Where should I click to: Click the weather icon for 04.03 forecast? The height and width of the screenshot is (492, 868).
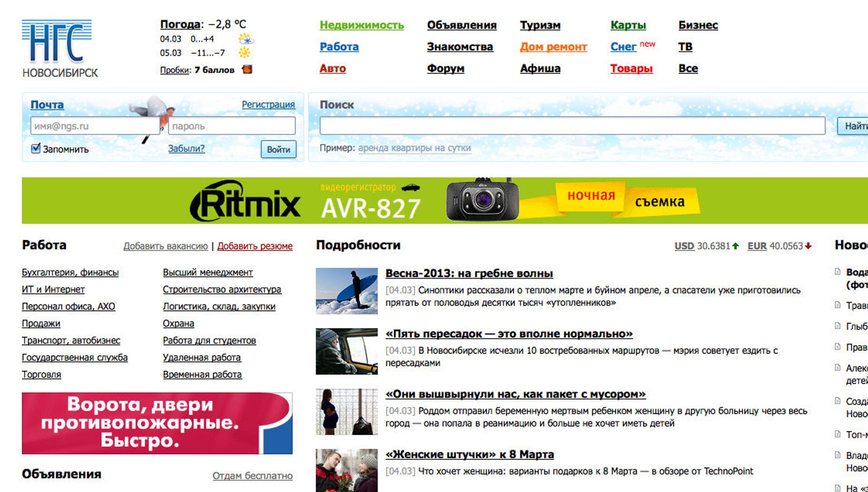(x=246, y=39)
